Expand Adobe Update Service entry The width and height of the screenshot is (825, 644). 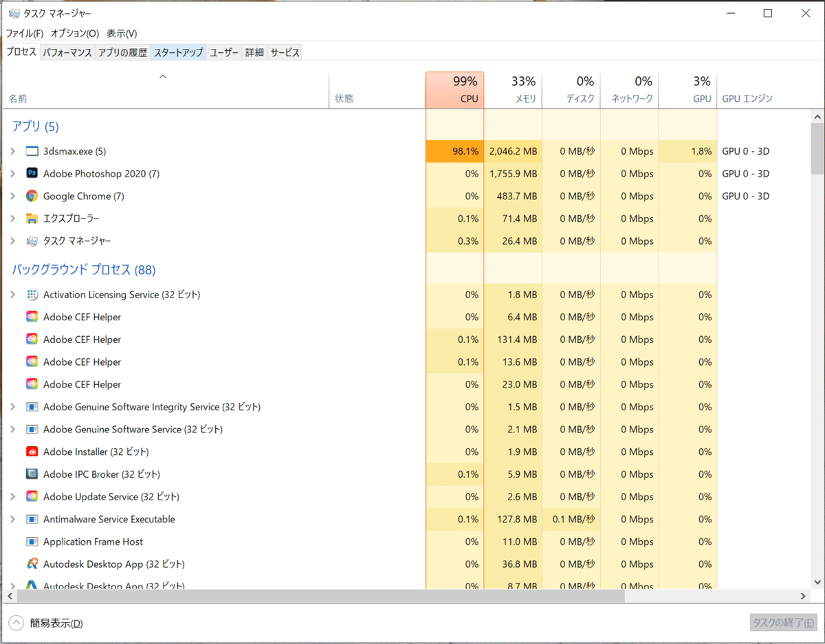click(12, 497)
